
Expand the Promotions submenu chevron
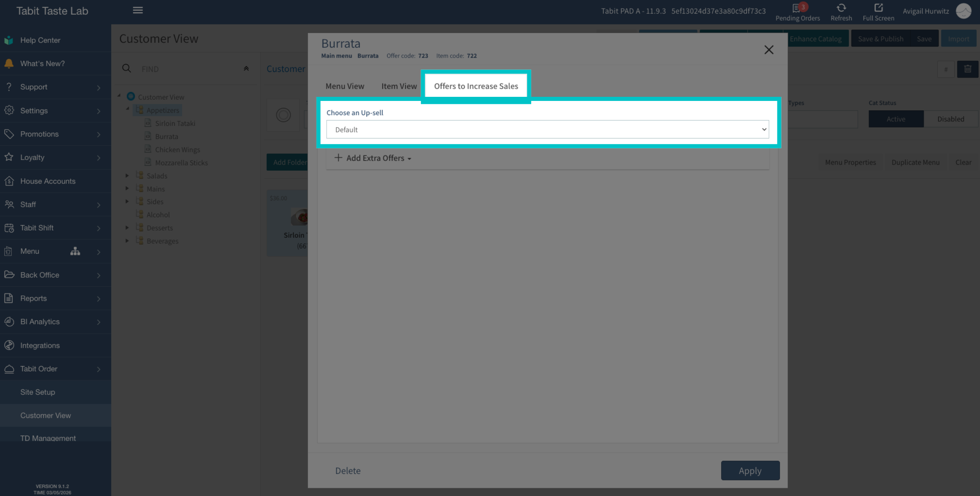coord(98,134)
